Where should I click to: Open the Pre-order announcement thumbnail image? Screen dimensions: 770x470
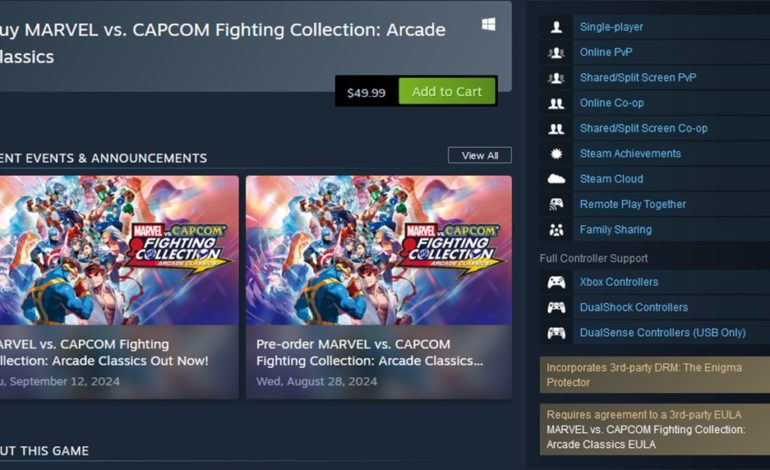pos(378,250)
